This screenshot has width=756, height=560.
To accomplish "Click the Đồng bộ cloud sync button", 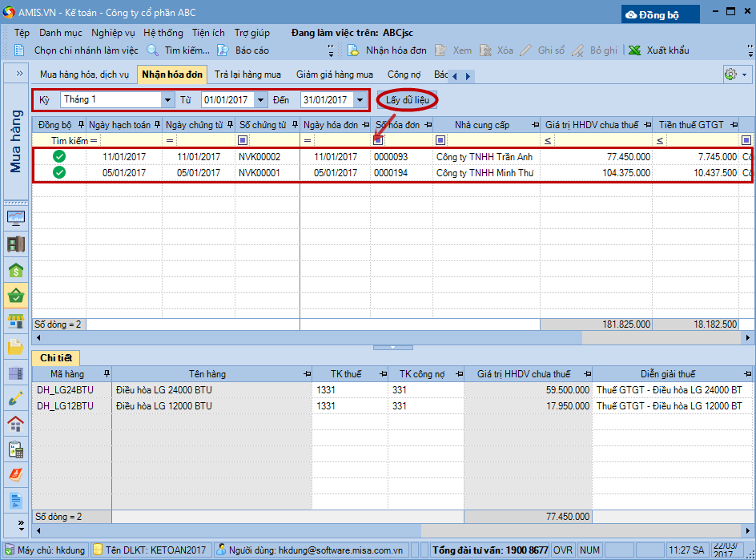I will click(x=661, y=14).
